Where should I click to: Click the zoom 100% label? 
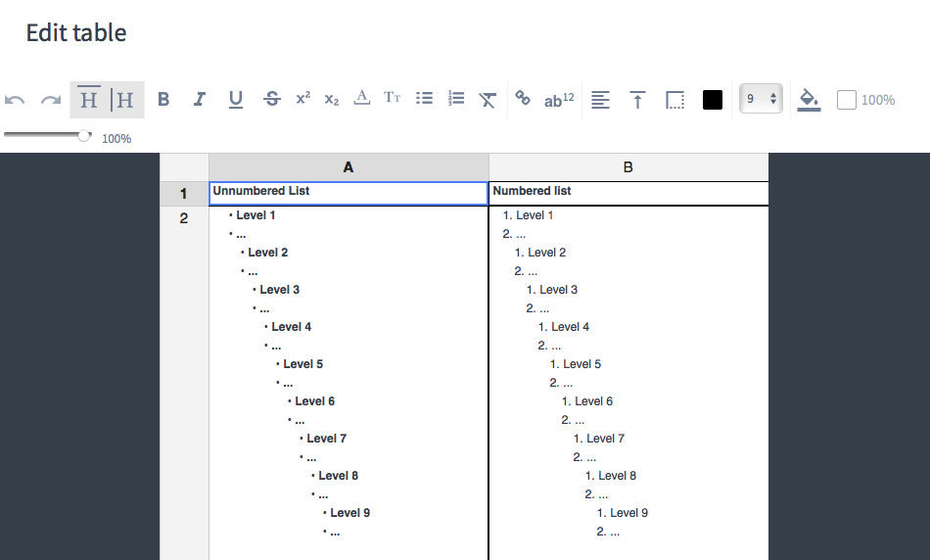(116, 139)
